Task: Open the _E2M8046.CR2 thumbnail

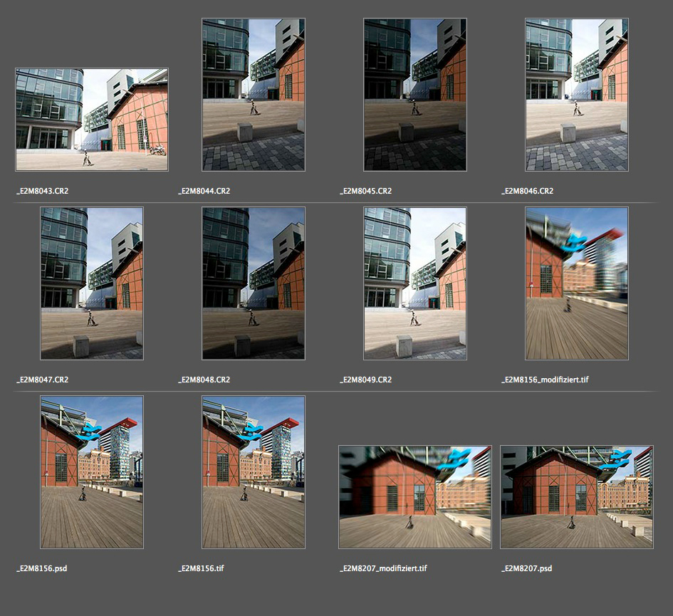Action: pyautogui.click(x=577, y=95)
